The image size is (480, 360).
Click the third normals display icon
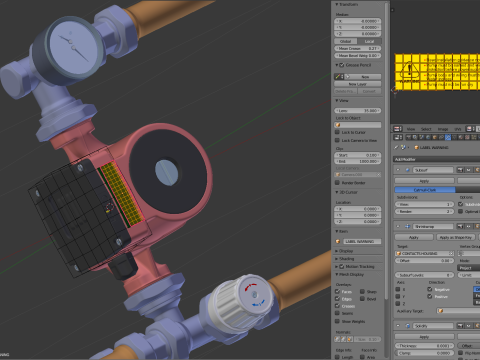point(349,339)
